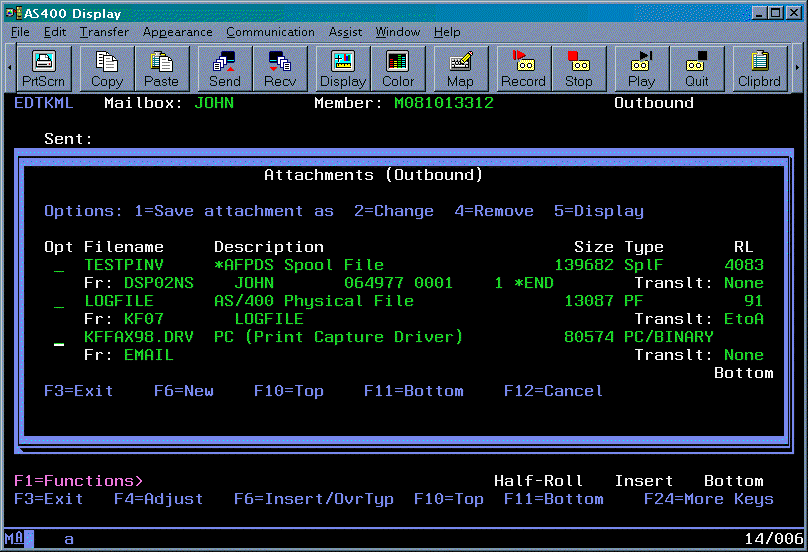Click the EtoA translate value
The width and height of the screenshot is (808, 552).
744,319
